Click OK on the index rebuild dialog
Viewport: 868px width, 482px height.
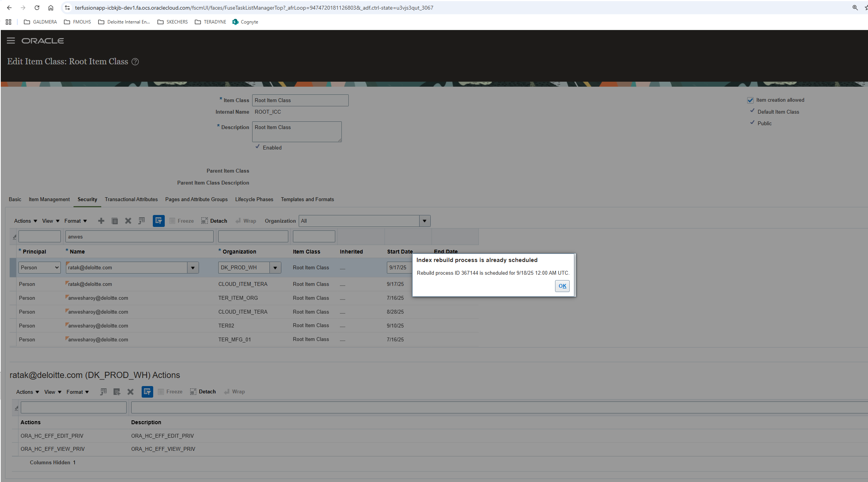(562, 286)
